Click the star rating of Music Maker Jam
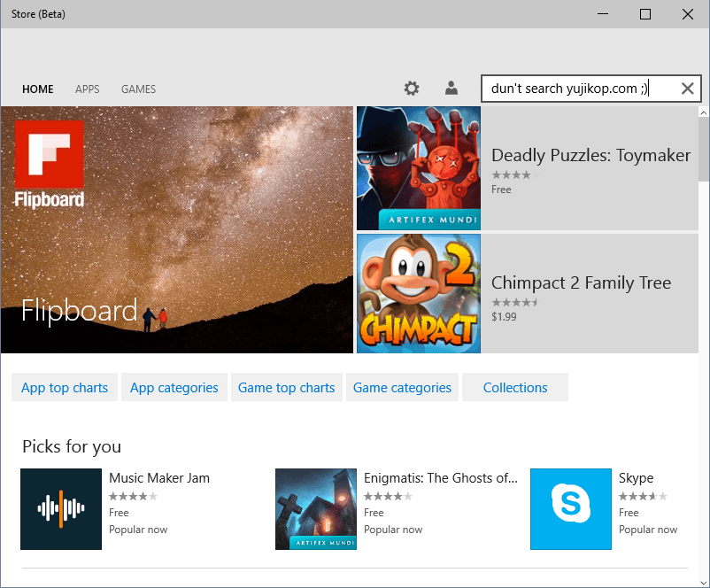This screenshot has width=710, height=588. pyautogui.click(x=133, y=496)
